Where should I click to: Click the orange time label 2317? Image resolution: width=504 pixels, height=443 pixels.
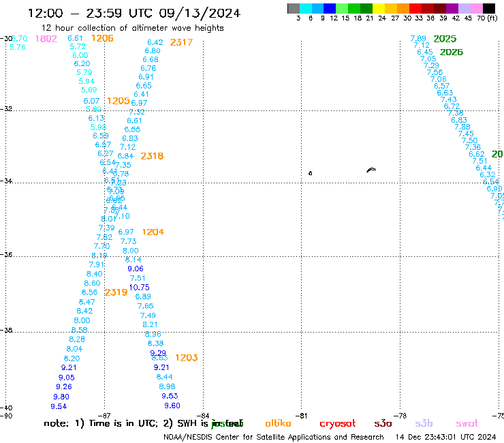click(181, 42)
